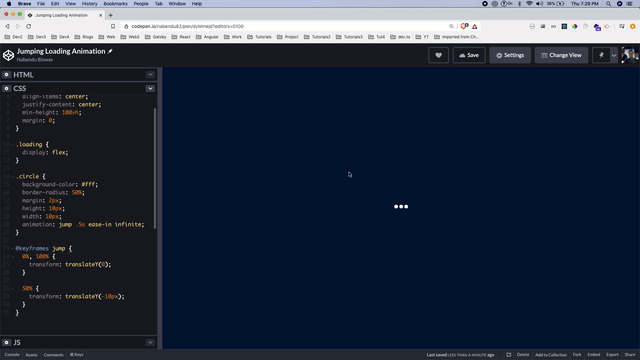Fold the 0%, 100% keyframe block

point(12,256)
